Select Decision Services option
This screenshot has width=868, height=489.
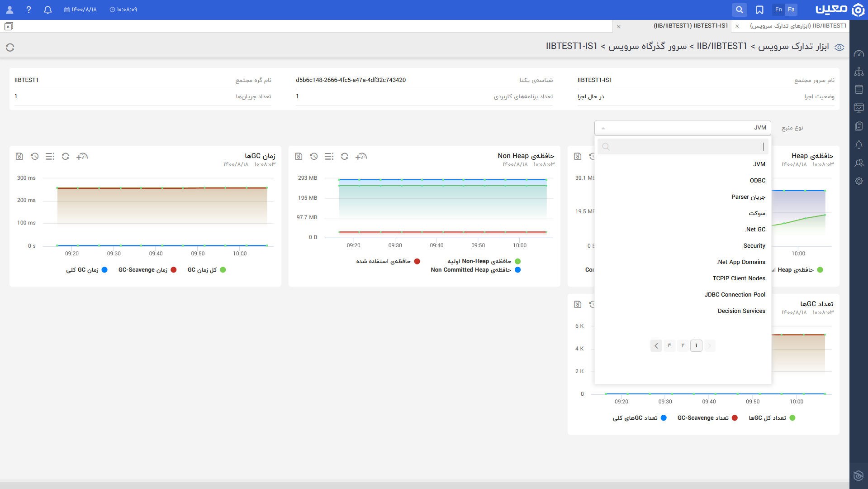pos(683,311)
